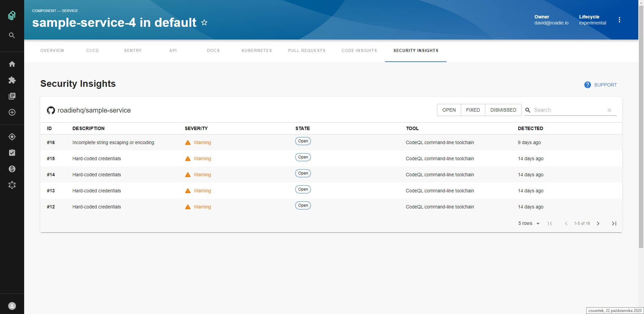Click the DESCRIPTION column header
This screenshot has height=314, width=644.
pyautogui.click(x=89, y=128)
